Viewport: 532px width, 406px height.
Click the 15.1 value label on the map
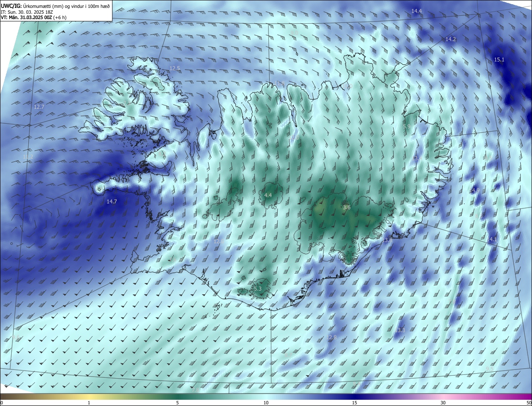(x=499, y=60)
